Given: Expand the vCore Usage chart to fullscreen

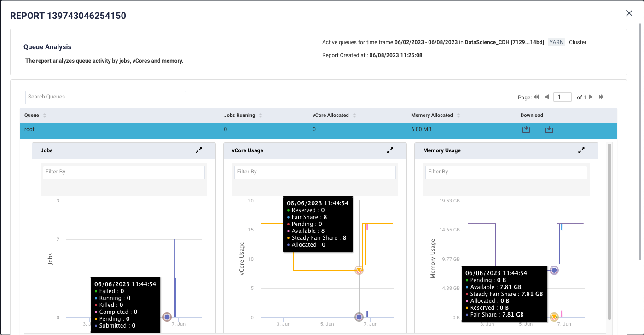Looking at the screenshot, I should (390, 150).
